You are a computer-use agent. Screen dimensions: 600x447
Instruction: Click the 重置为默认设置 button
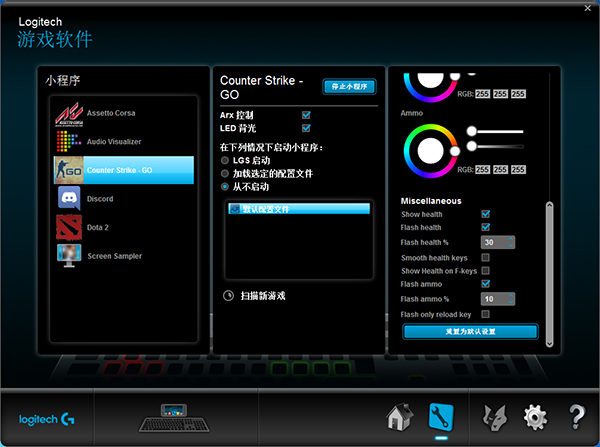470,331
